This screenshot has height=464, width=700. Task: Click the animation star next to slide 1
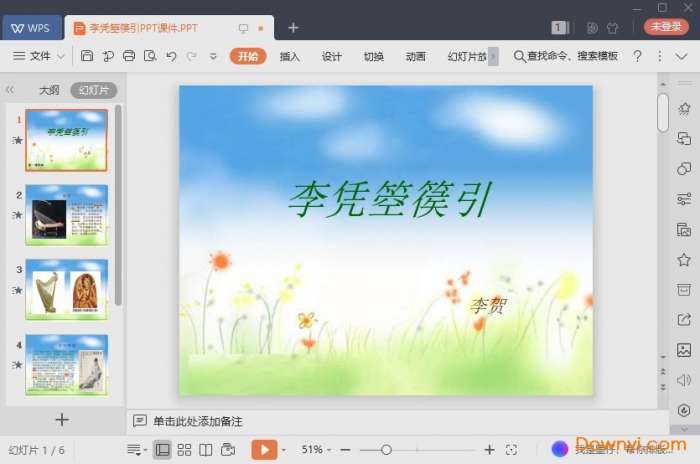tap(17, 140)
